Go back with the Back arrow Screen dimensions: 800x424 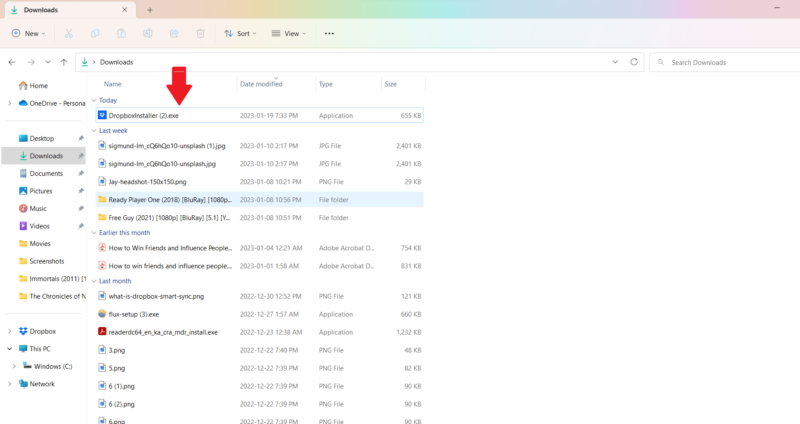[12, 62]
